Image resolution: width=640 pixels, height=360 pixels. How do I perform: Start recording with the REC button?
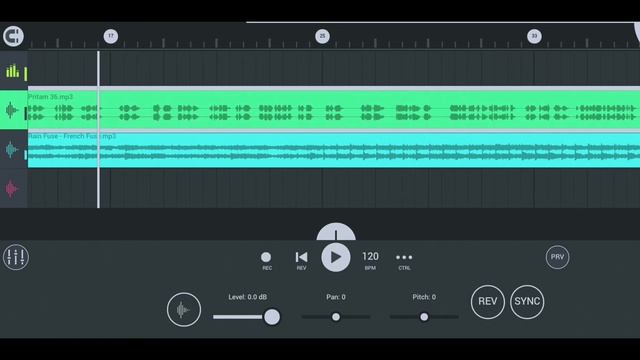[266, 260]
